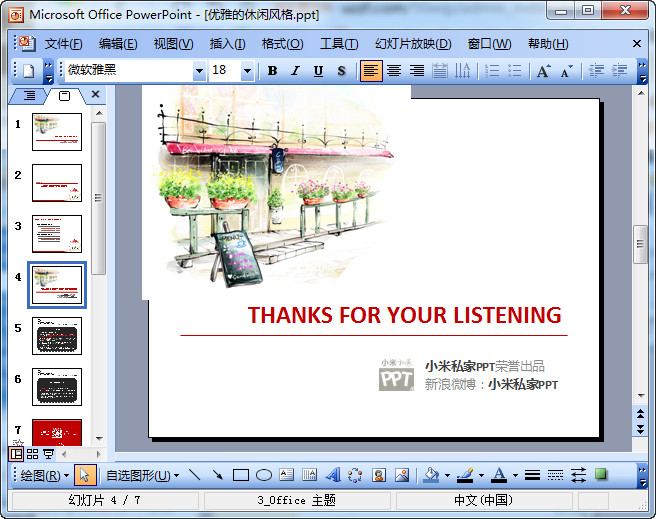This screenshot has width=656, height=519.
Task: Click the font color A icon
Action: [x=499, y=475]
